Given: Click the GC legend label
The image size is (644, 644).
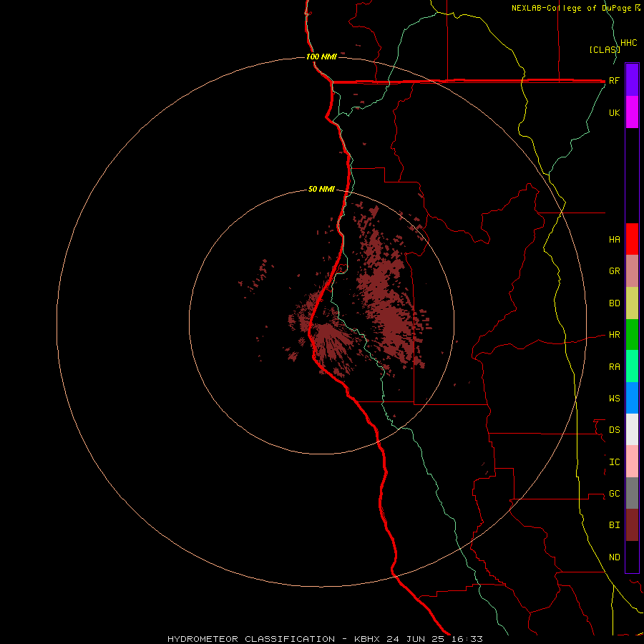Looking at the screenshot, I should pos(614,494).
